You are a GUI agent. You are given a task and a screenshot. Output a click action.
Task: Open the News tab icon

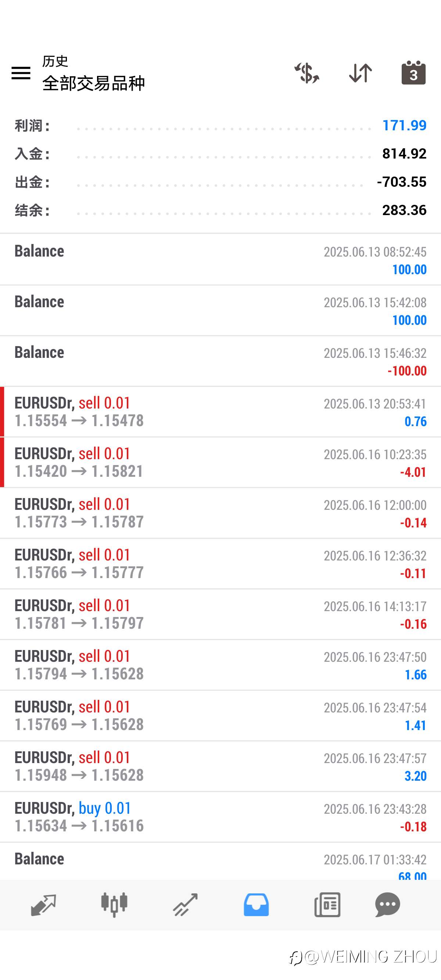click(327, 905)
